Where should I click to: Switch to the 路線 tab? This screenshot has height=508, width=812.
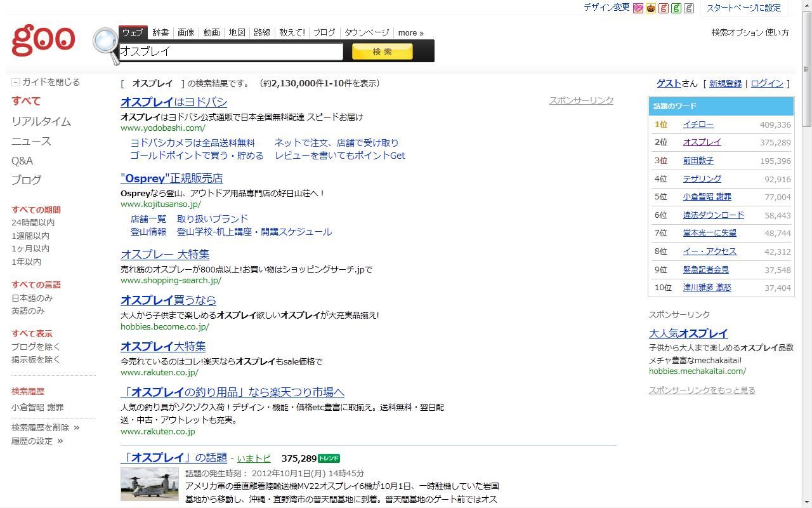[262, 32]
